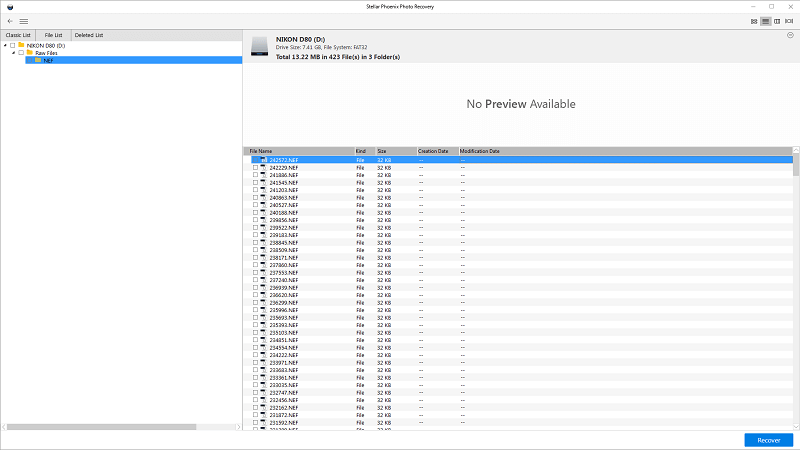Click the file list scroll-down arrow

pos(796,427)
